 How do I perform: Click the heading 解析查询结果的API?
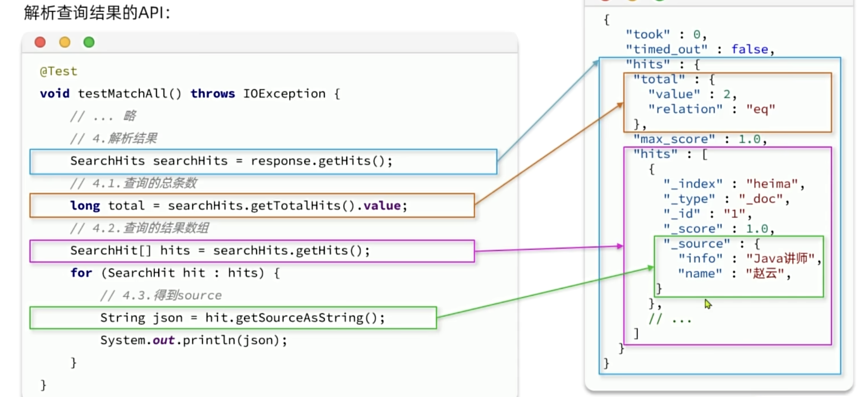pyautogui.click(x=97, y=13)
